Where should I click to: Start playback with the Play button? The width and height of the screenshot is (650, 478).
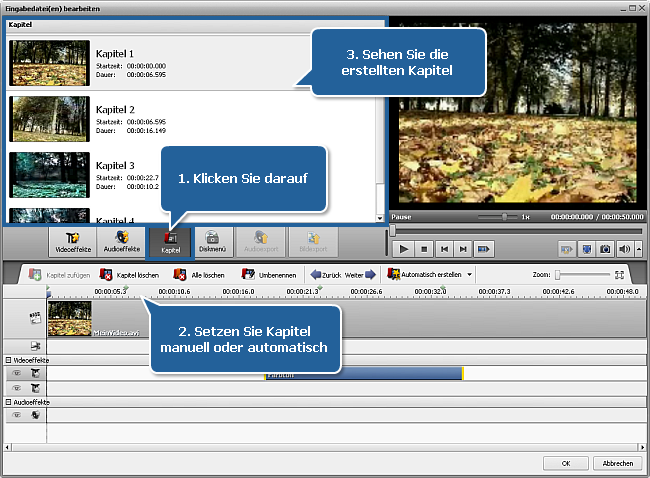click(x=403, y=249)
